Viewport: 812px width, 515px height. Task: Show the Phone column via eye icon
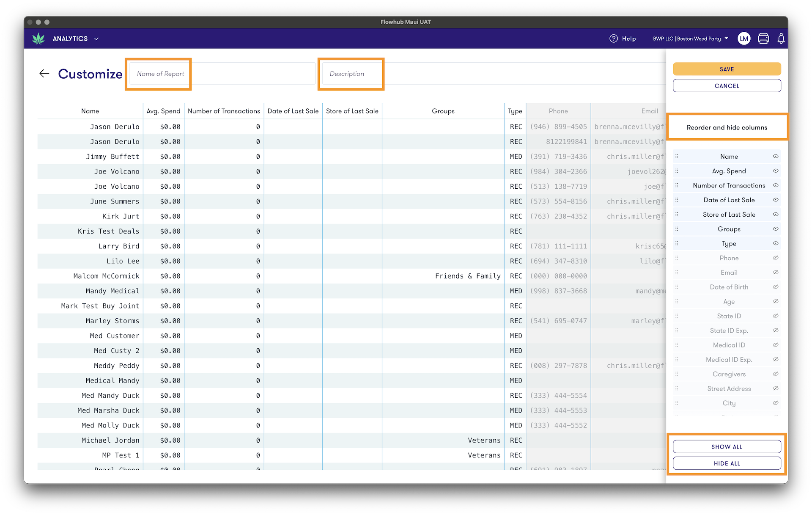pyautogui.click(x=776, y=258)
